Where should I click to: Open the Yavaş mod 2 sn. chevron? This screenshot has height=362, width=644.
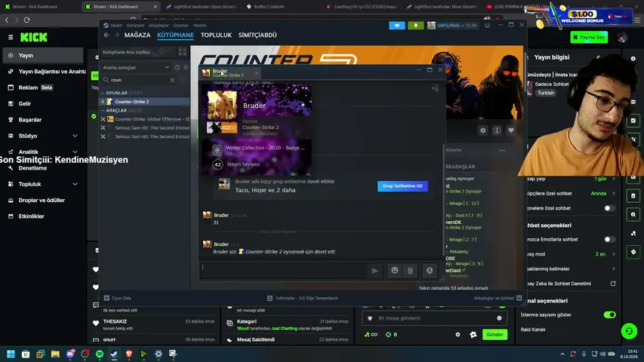click(x=614, y=254)
